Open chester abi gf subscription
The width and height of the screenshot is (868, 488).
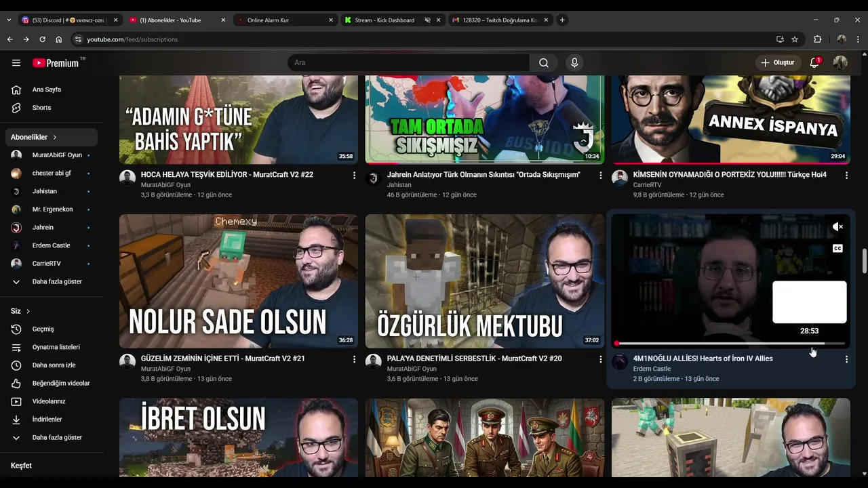pyautogui.click(x=53, y=174)
